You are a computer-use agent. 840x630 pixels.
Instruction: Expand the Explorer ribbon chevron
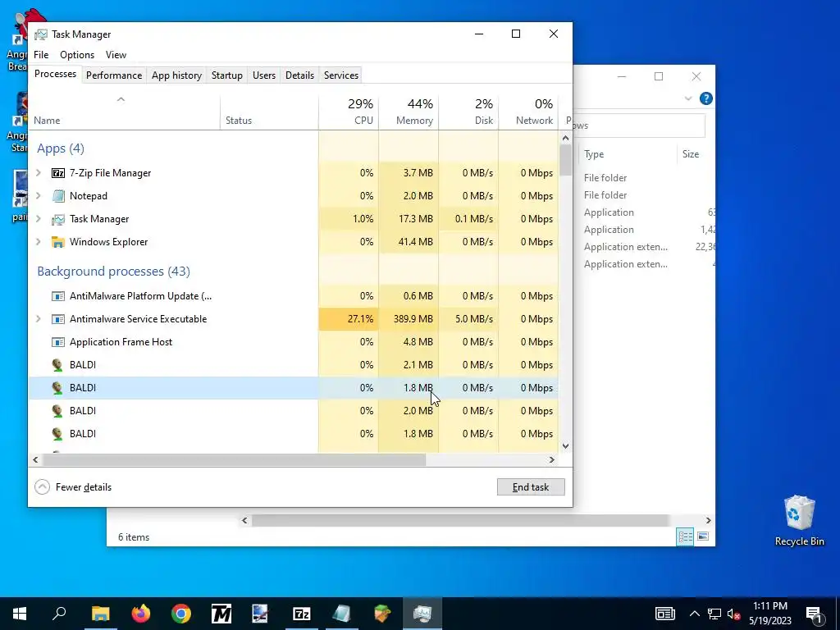[688, 98]
